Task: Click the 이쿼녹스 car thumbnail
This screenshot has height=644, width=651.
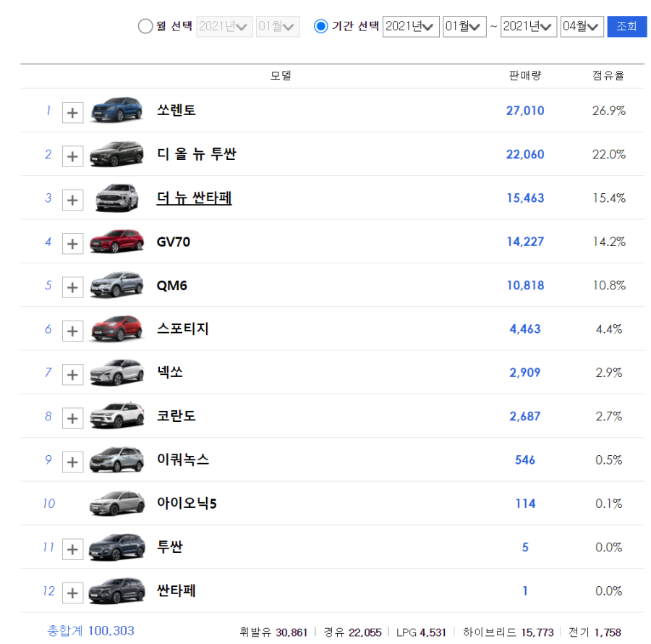Action: [x=116, y=459]
